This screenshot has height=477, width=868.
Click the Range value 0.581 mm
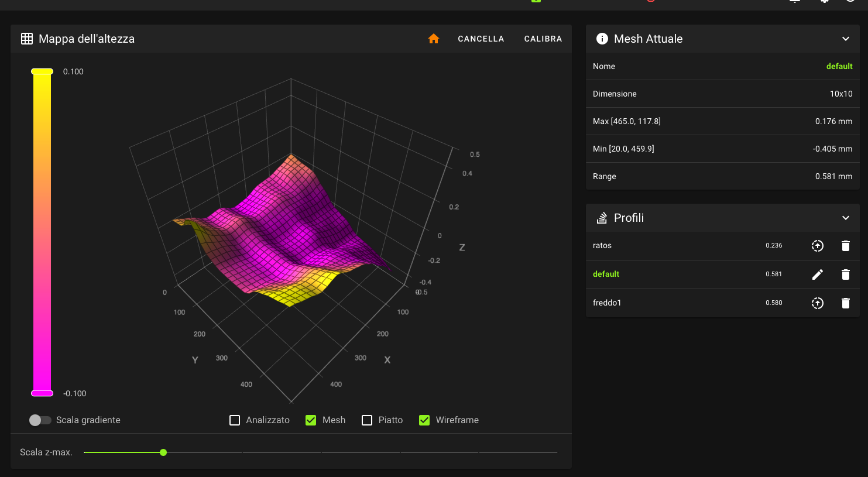(x=833, y=176)
